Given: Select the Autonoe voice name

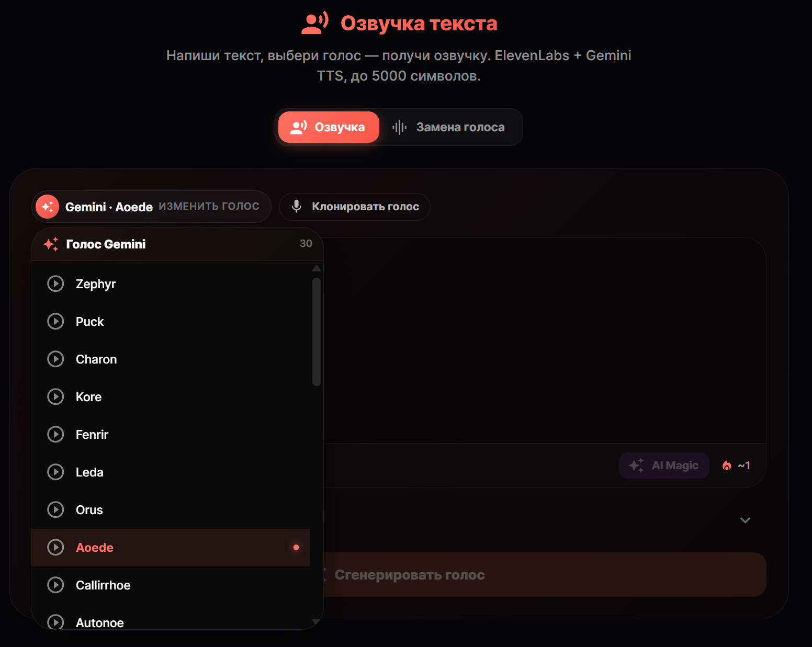Looking at the screenshot, I should (x=100, y=623).
